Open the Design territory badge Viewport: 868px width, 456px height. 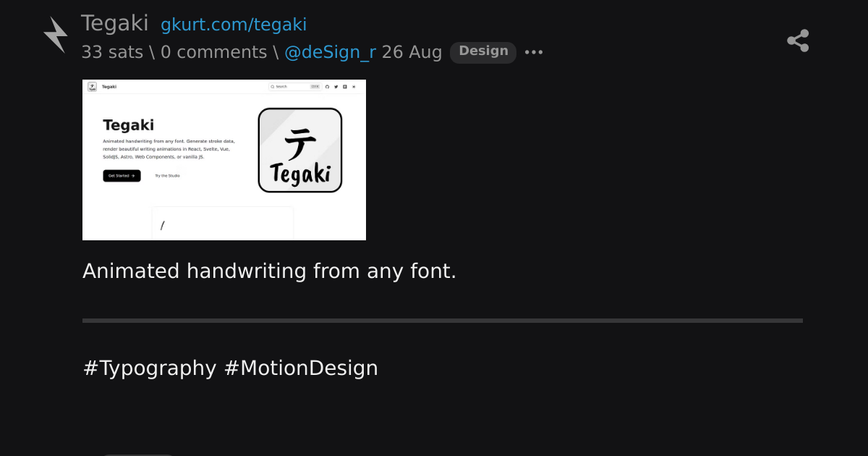[x=483, y=51]
